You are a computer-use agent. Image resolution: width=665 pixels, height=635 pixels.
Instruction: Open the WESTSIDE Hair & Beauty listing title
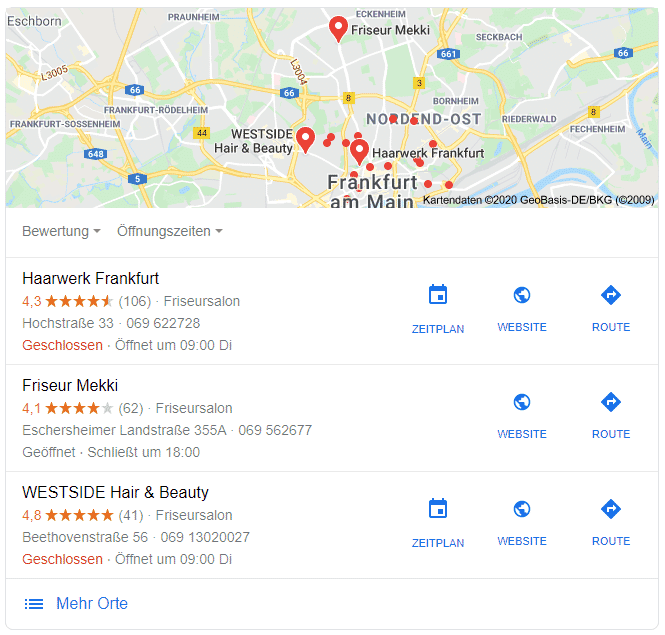(115, 492)
